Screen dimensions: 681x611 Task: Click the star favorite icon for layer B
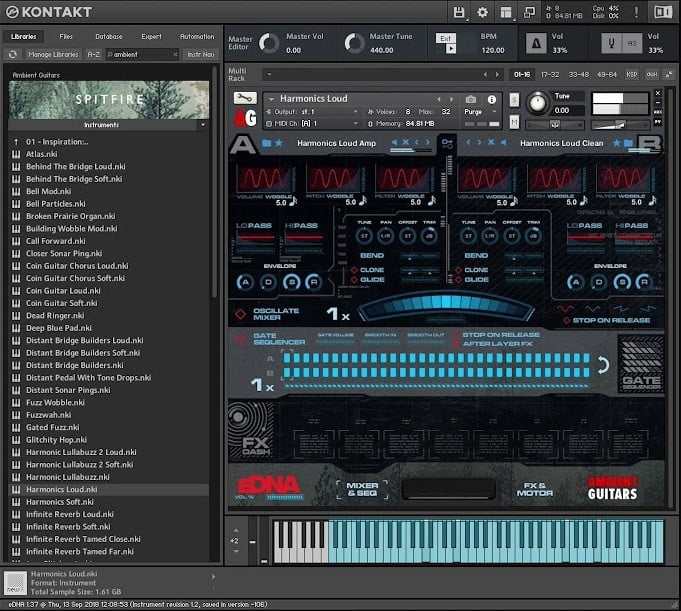(x=615, y=143)
